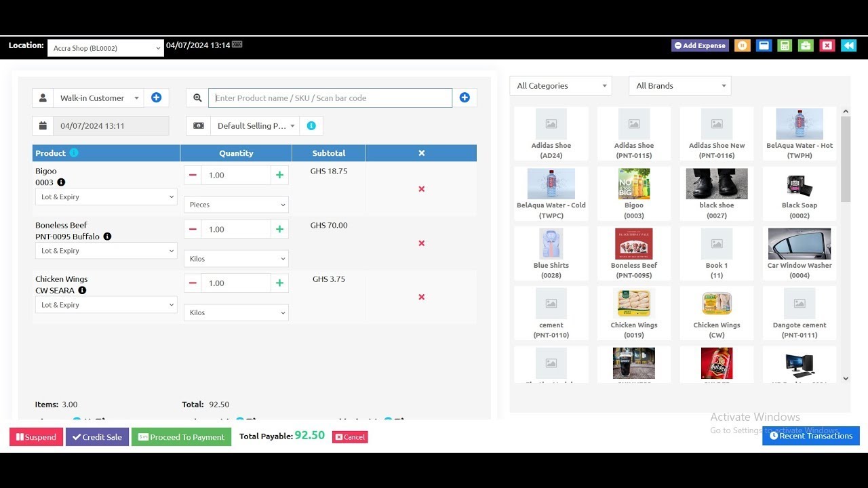The image size is (868, 488).
Task: Add Adidas Shoe (AD24) product
Action: click(551, 133)
